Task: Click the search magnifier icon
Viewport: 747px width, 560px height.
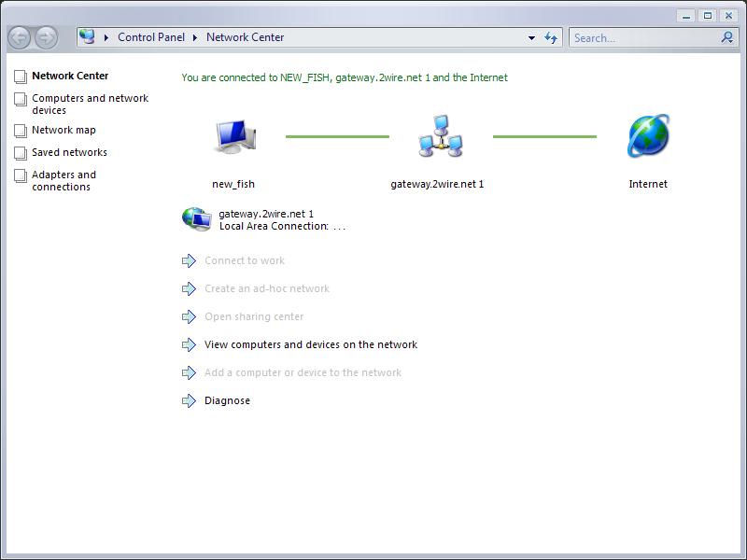Action: click(x=727, y=37)
